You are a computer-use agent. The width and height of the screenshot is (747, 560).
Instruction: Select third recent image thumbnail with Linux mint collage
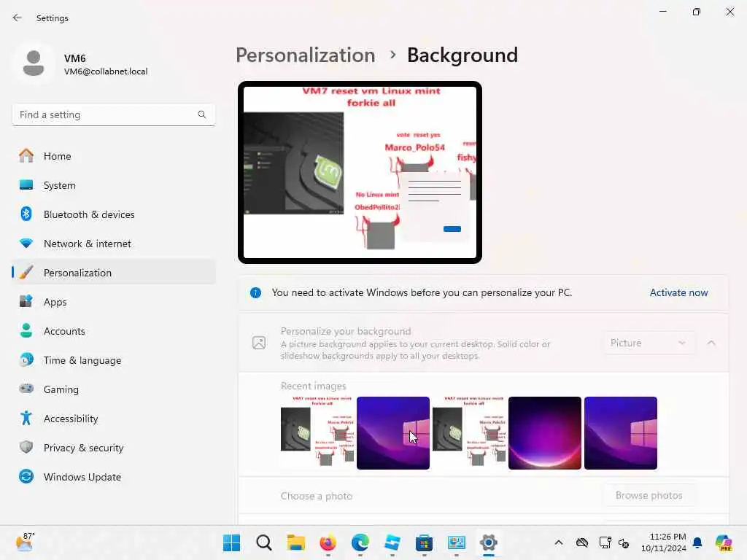[x=469, y=433]
